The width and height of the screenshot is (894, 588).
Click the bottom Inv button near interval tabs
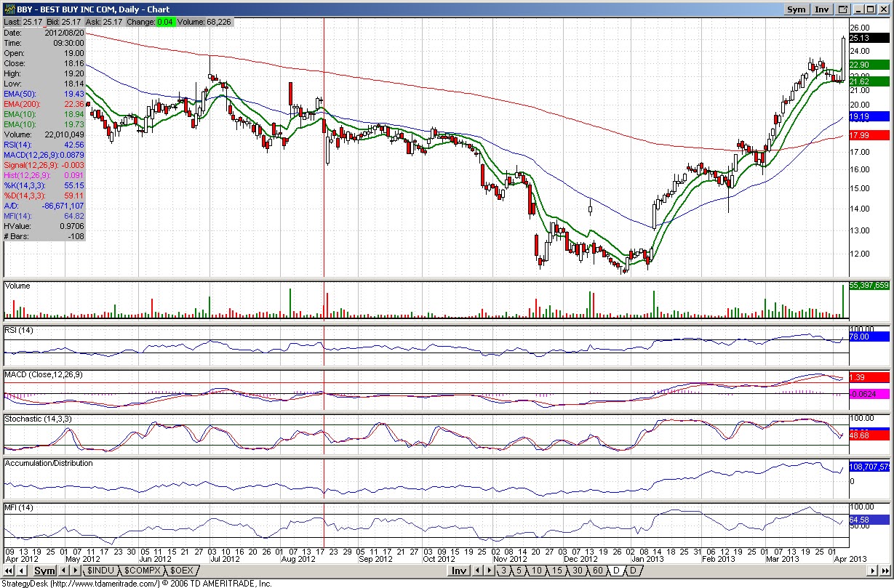[x=458, y=571]
